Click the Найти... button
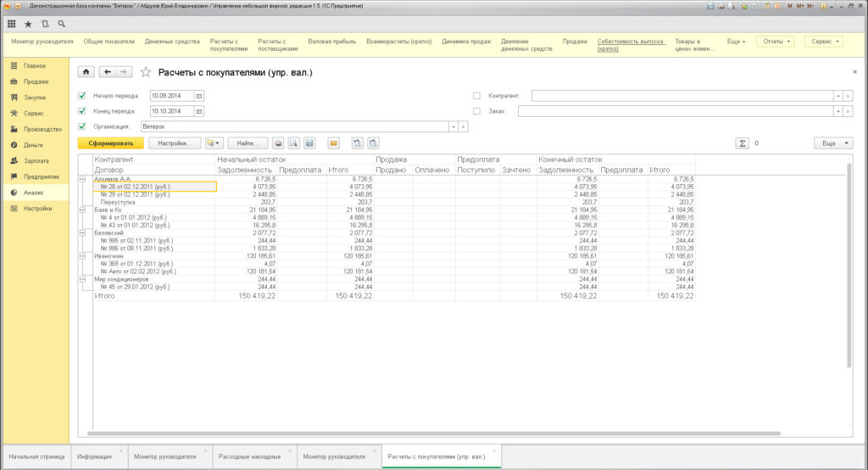 click(x=248, y=143)
